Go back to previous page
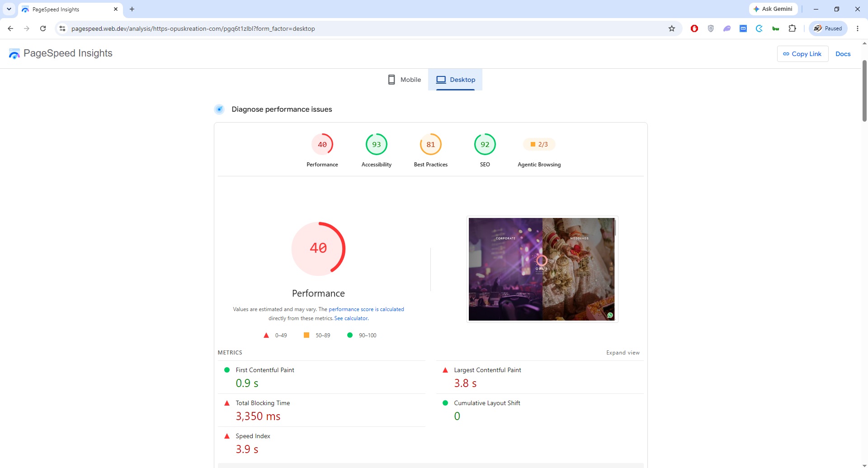This screenshot has height=468, width=868. coord(10,28)
